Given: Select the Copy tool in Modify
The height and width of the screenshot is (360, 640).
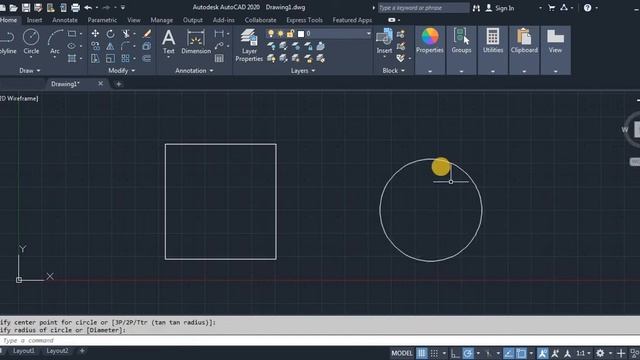Looking at the screenshot, I should coord(95,46).
